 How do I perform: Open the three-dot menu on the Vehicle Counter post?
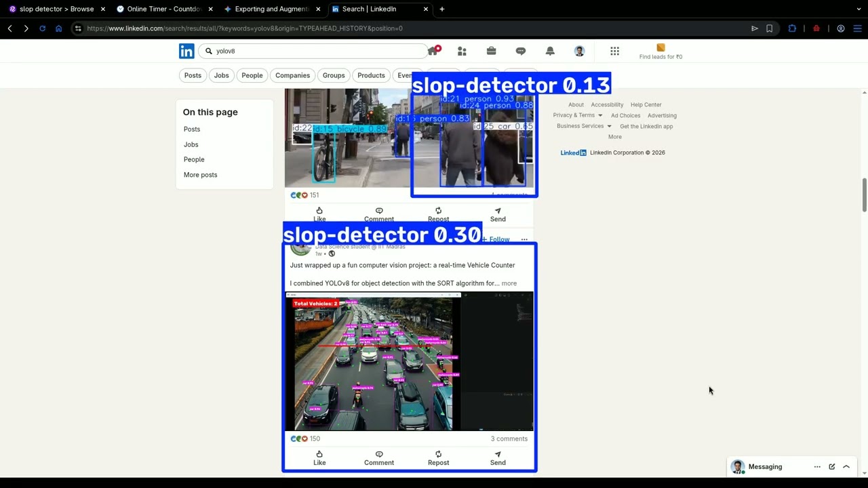point(524,239)
